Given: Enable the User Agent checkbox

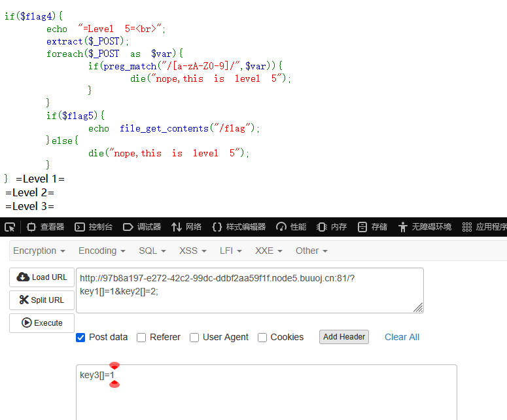Looking at the screenshot, I should (x=194, y=338).
